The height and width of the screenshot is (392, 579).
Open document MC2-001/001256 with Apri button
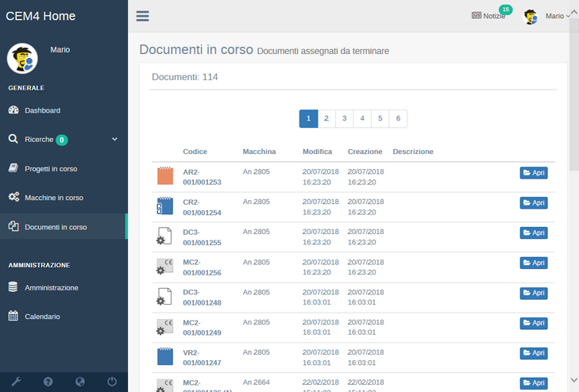coord(534,263)
